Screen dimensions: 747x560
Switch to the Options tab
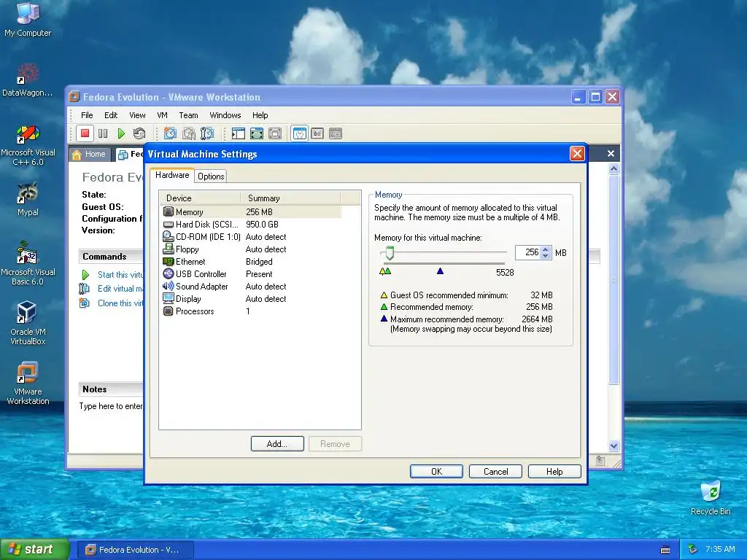(211, 176)
